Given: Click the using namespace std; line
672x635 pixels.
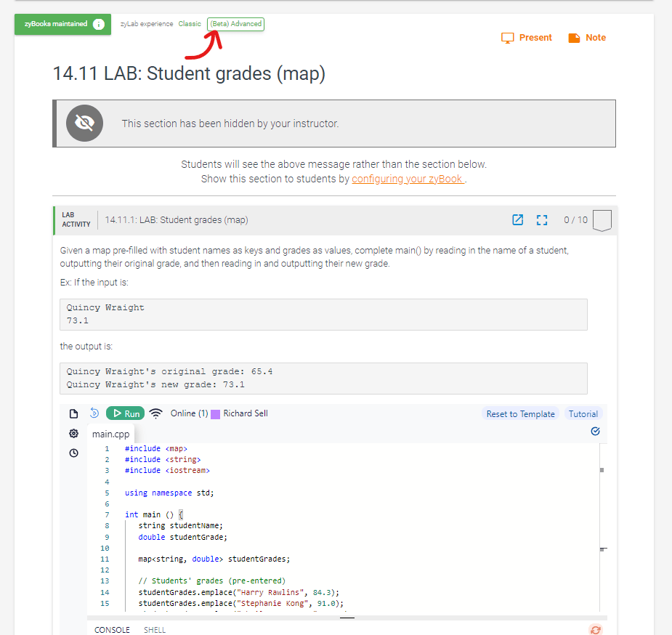Looking at the screenshot, I should [169, 493].
